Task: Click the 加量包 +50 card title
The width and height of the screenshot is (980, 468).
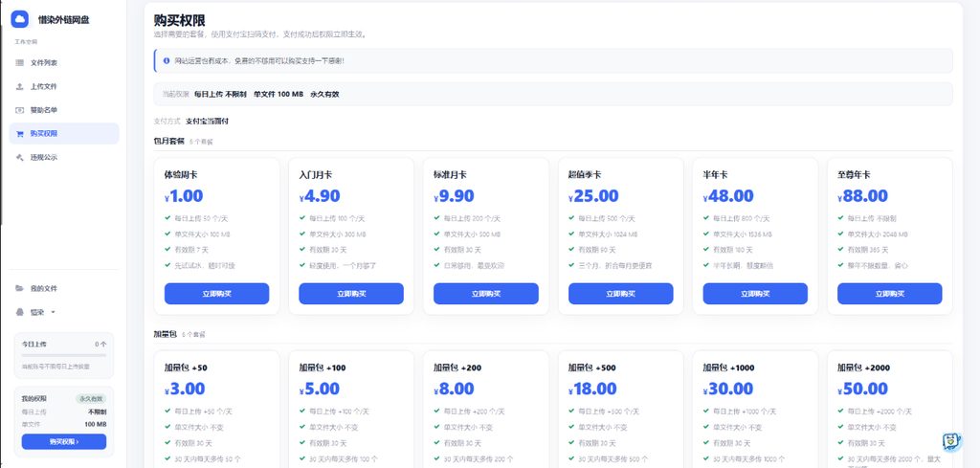Action: tap(186, 368)
